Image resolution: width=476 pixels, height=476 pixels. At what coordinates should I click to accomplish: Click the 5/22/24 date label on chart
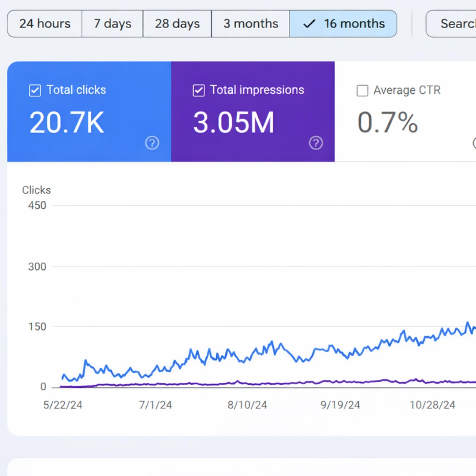63,405
